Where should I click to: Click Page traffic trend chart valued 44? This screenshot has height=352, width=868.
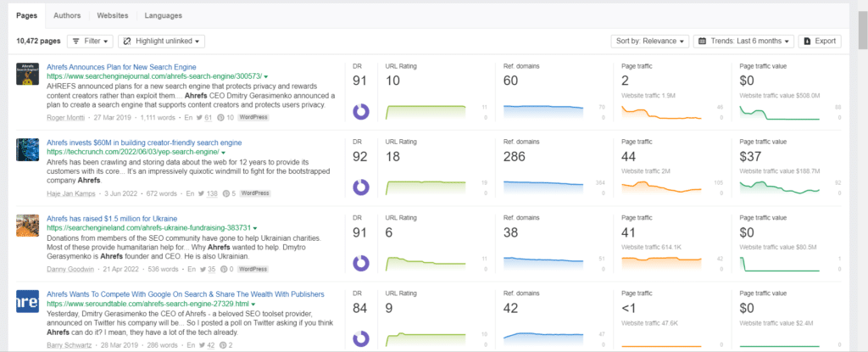[x=661, y=188]
